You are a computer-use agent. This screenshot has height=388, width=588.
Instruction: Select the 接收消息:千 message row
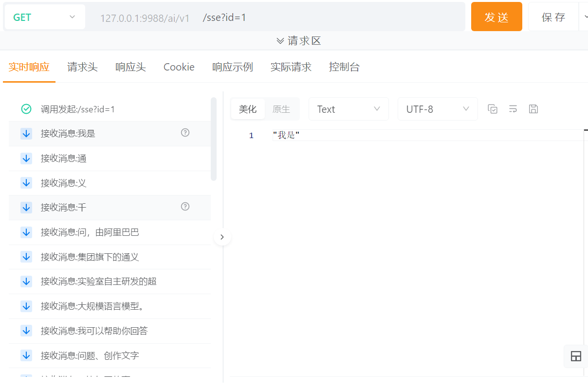(x=110, y=207)
